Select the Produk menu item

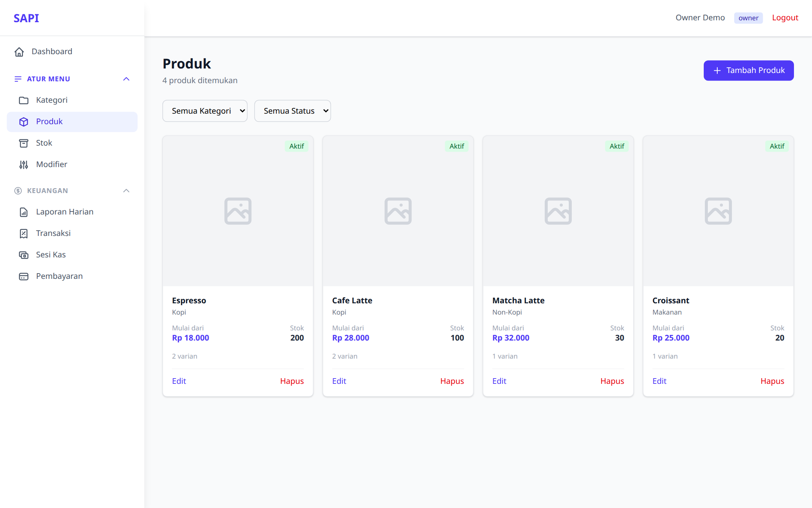coord(72,122)
